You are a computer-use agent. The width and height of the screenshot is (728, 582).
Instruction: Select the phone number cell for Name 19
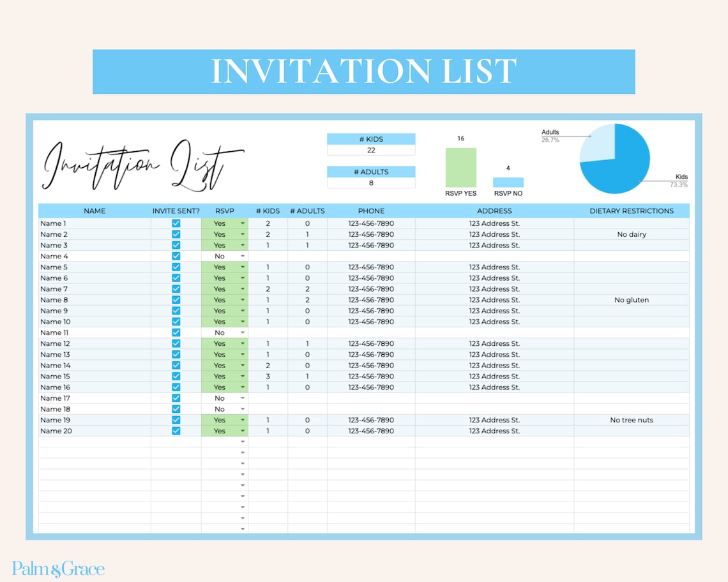[x=370, y=420]
